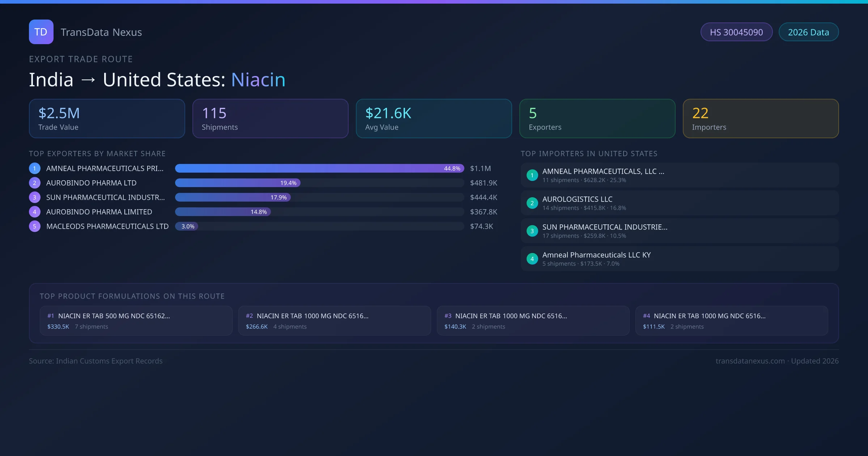Click rank 1 badge beside Amneal exporter
Image resolution: width=868 pixels, height=456 pixels.
click(x=35, y=168)
